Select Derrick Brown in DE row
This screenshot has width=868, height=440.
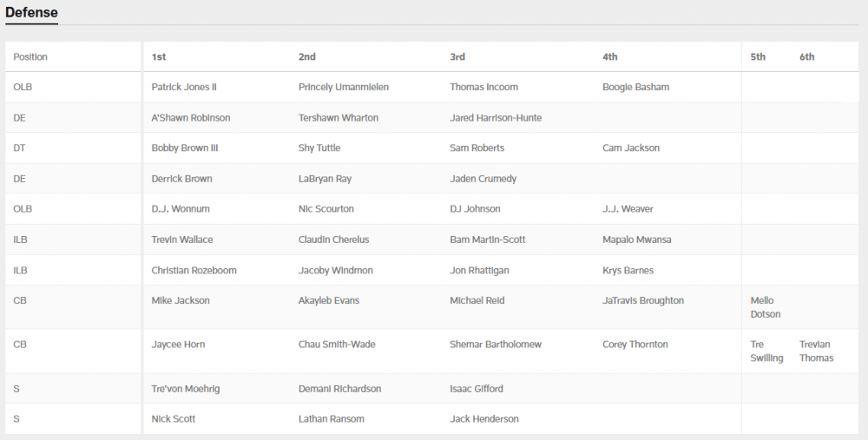181,179
